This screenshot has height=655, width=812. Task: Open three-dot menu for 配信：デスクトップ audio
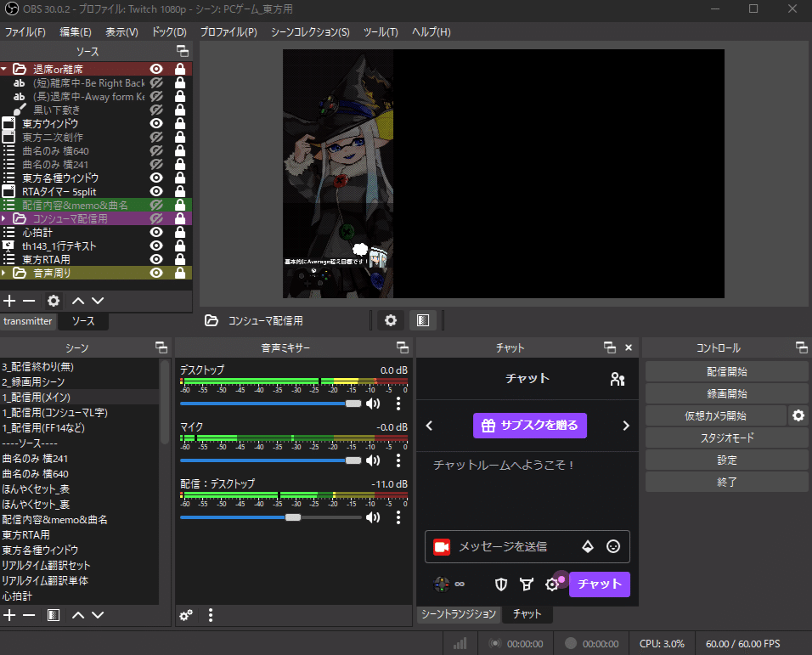[398, 517]
